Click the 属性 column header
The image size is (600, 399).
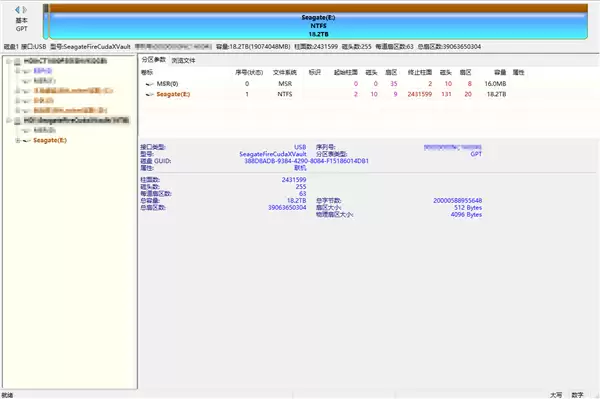(518, 72)
